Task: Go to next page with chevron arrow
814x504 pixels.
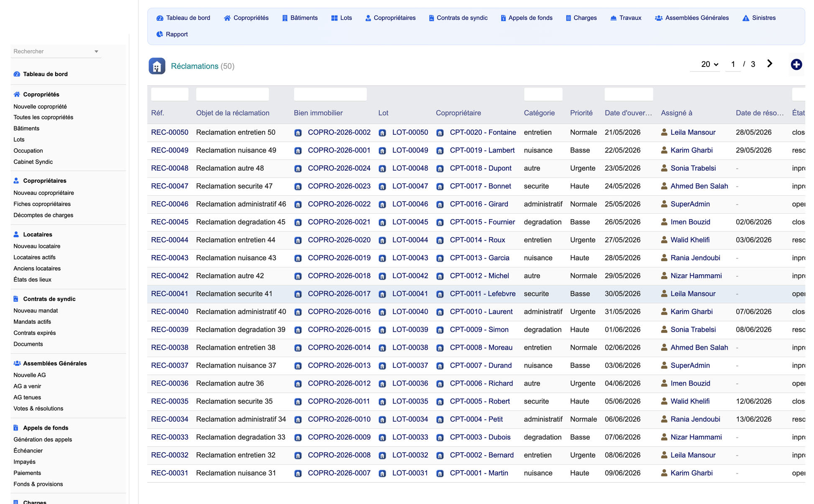Action: (770, 64)
